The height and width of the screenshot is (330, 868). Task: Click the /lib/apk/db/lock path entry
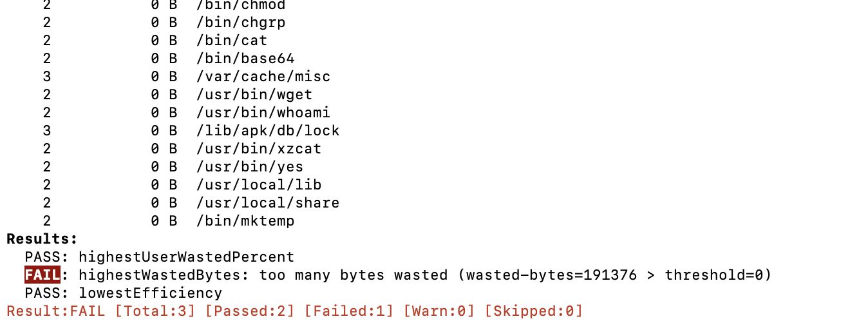[x=268, y=131]
